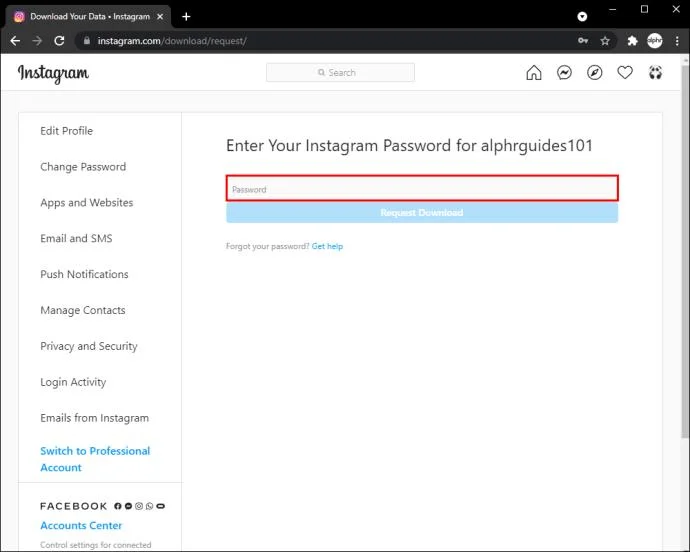690x552 pixels.
Task: Open Manage Contacts settings
Action: [x=83, y=310]
